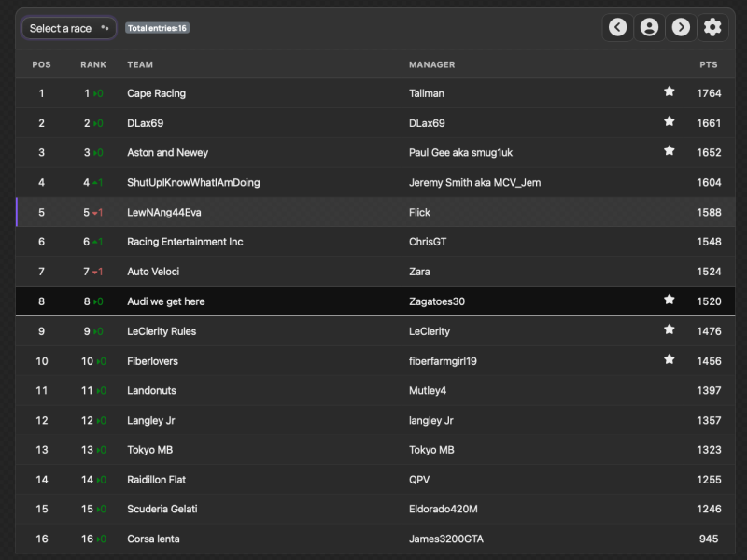Click manager Flick
747x560 pixels.
pyautogui.click(x=419, y=213)
